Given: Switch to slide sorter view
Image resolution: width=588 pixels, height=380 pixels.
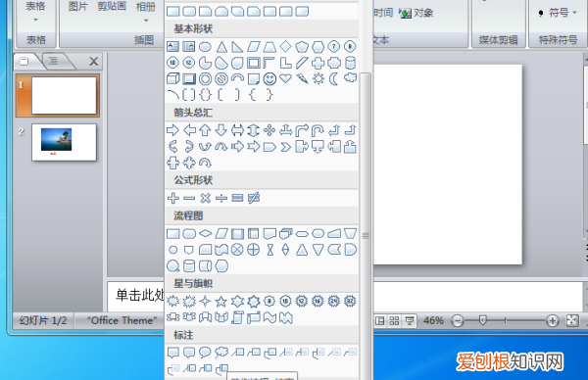Looking at the screenshot, I should pyautogui.click(x=395, y=321).
